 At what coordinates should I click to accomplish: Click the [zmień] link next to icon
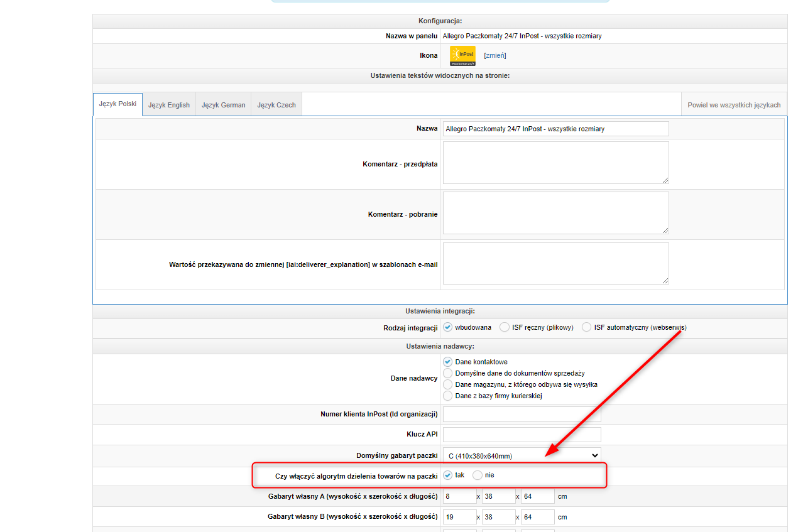click(x=495, y=55)
